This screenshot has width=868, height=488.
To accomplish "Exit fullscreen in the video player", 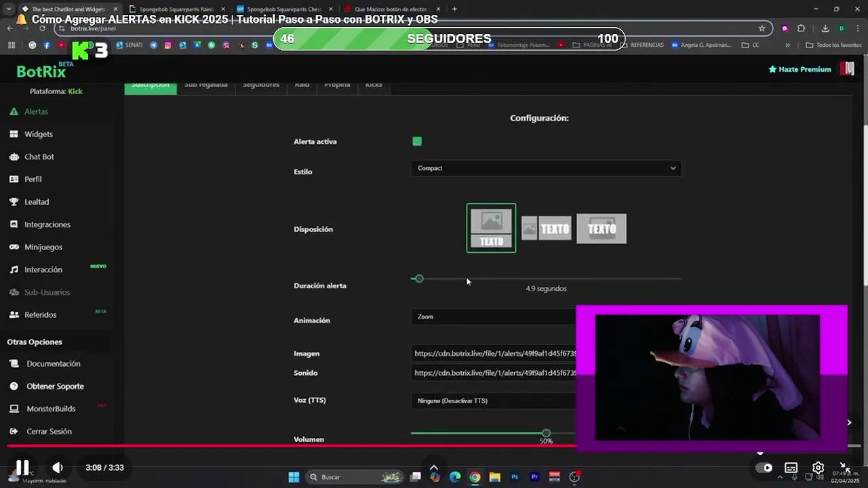I will click(844, 468).
